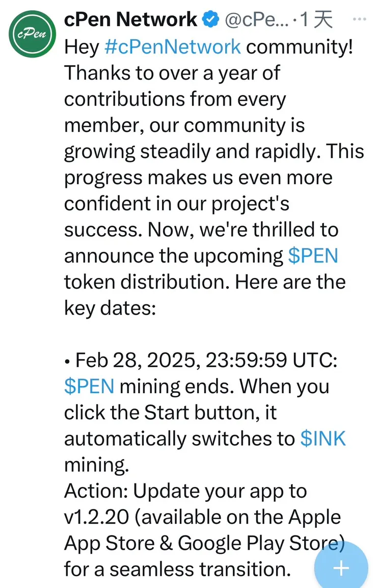This screenshot has height=588, width=377.
Task: Click the "Hey" greeting at tweet start
Action: (x=82, y=46)
